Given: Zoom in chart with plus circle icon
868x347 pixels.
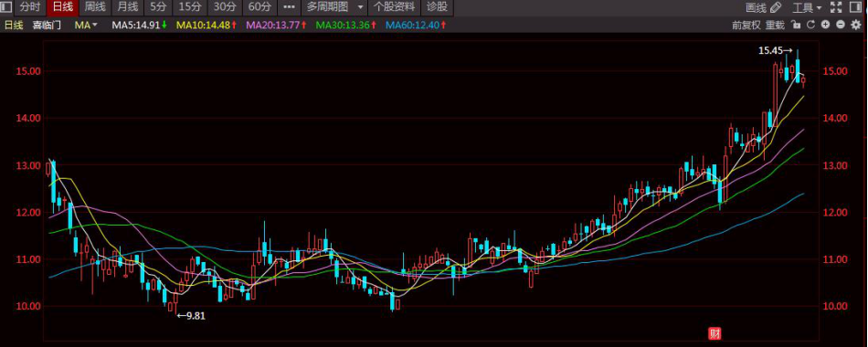Looking at the screenshot, I should point(825,25).
